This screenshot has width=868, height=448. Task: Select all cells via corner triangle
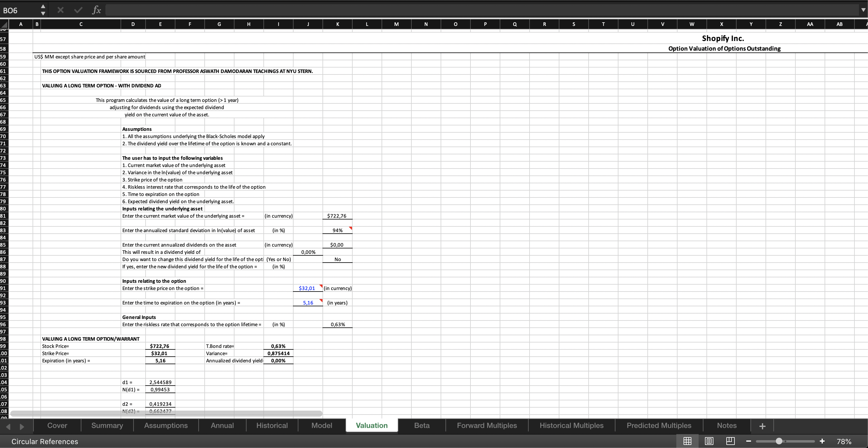point(4,24)
